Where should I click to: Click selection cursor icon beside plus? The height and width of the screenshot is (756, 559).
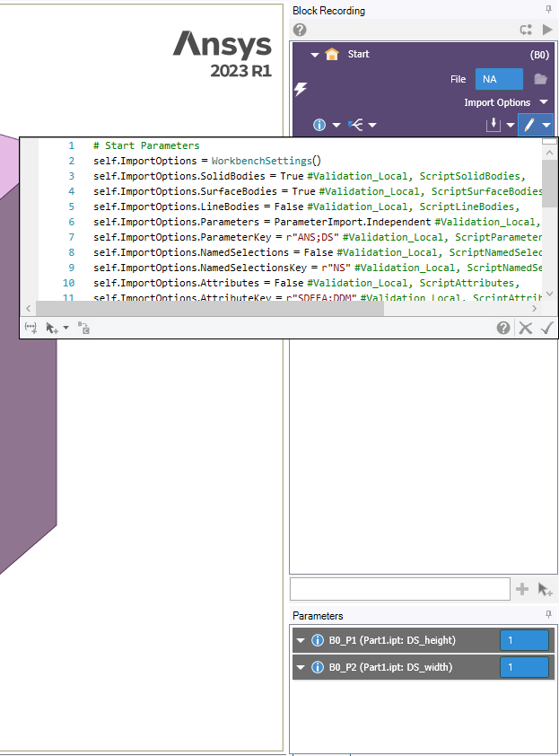point(545,589)
